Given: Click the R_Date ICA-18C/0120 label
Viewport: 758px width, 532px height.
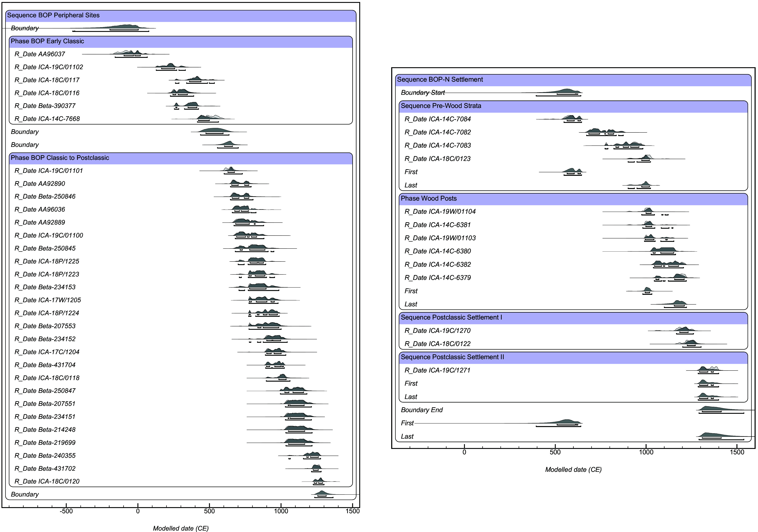Looking at the screenshot, I should coord(47,482).
